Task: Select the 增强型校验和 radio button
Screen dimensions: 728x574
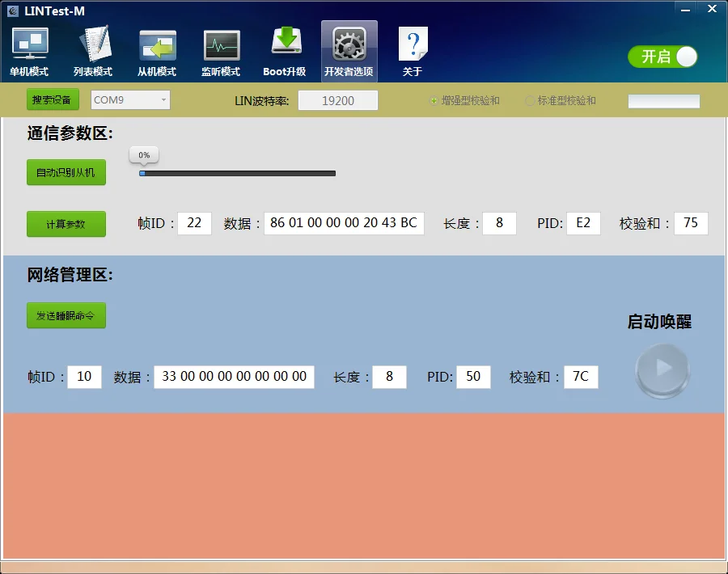Action: click(x=434, y=101)
